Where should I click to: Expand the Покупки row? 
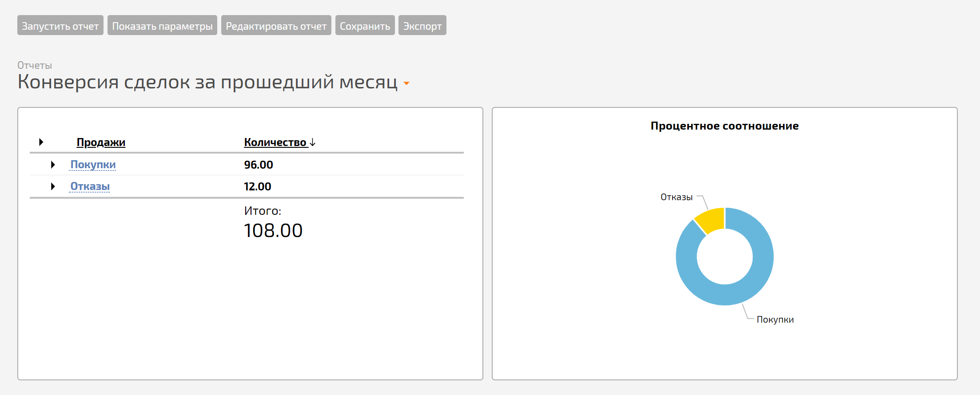pyautogui.click(x=53, y=165)
